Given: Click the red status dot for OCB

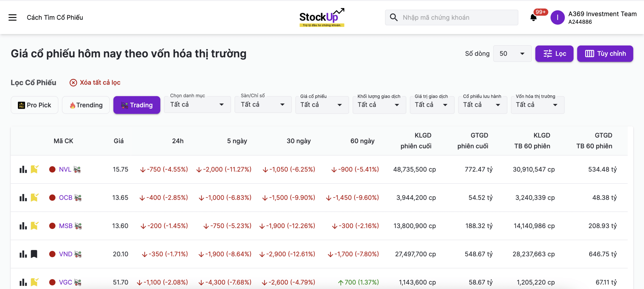Looking at the screenshot, I should (52, 198).
